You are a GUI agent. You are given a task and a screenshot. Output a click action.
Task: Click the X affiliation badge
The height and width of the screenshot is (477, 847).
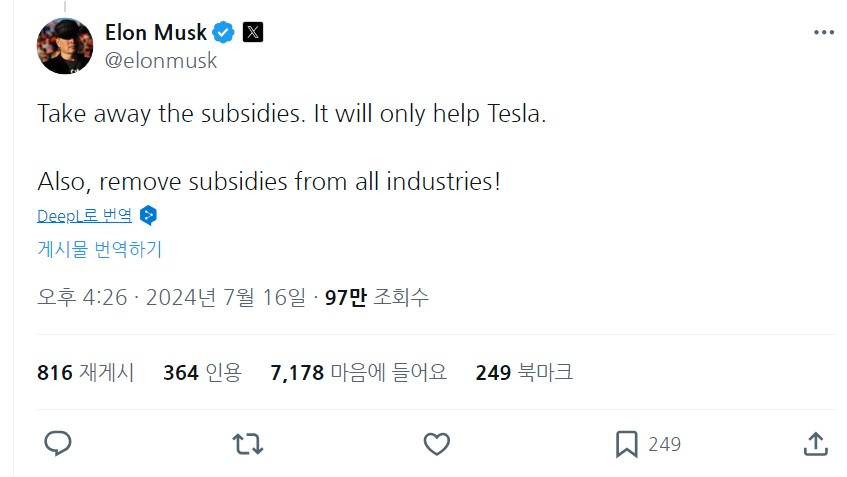coord(253,32)
